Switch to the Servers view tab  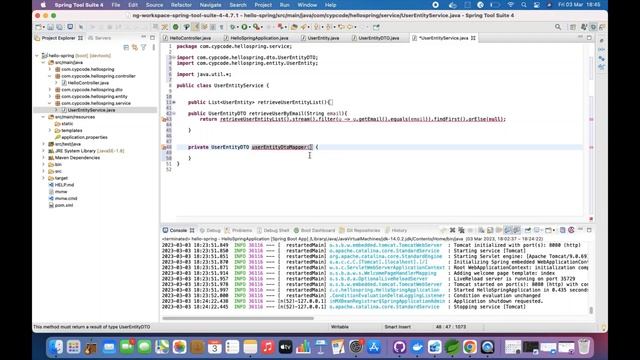[100, 38]
